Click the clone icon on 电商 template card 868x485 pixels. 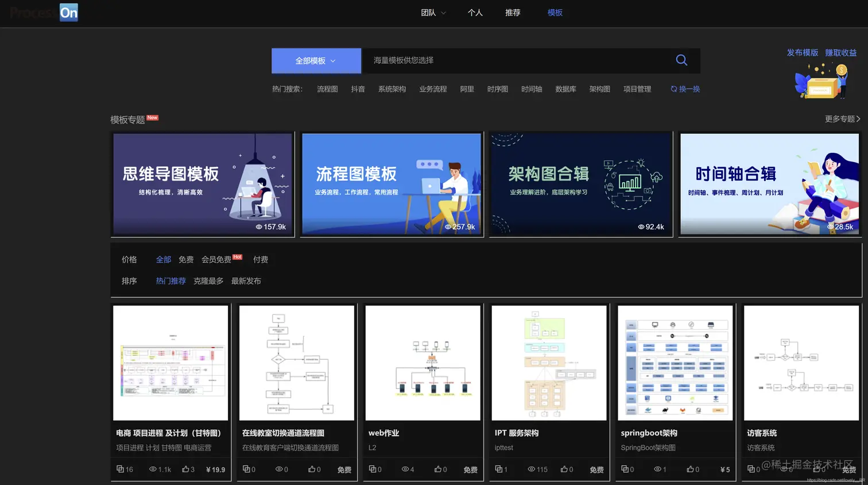point(119,469)
